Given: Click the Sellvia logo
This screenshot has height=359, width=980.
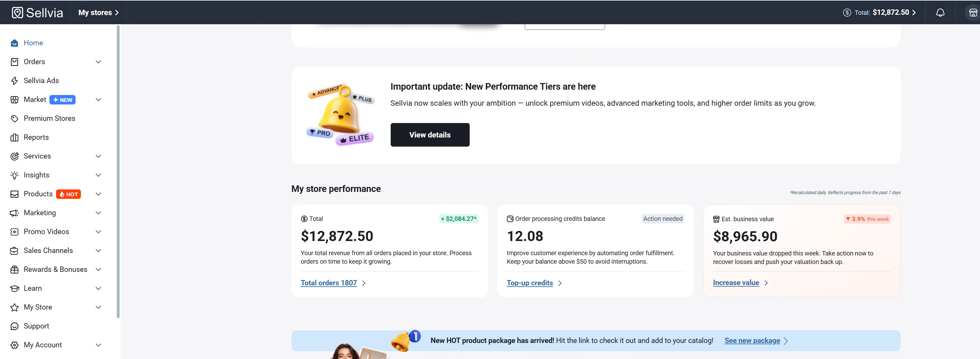Looking at the screenshot, I should (x=37, y=13).
